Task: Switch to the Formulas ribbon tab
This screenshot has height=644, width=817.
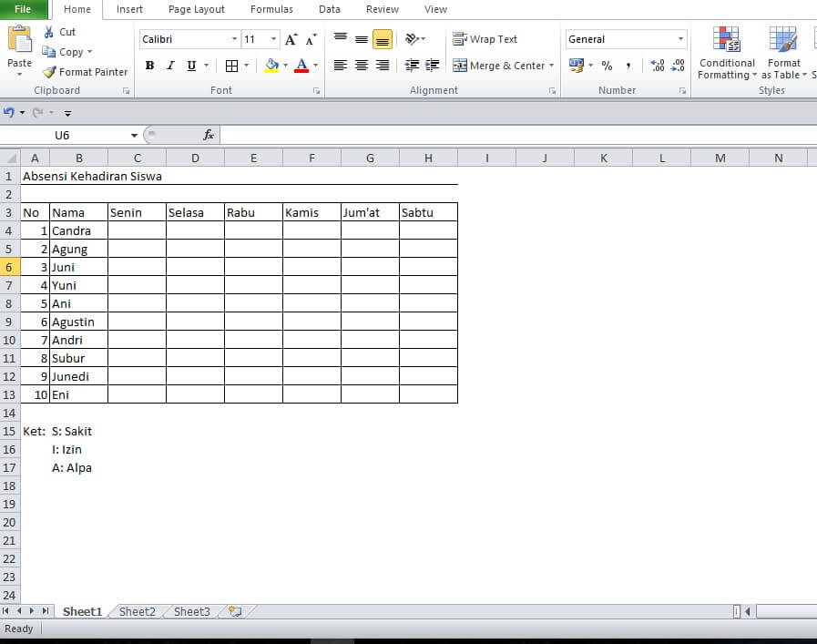Action: click(271, 9)
